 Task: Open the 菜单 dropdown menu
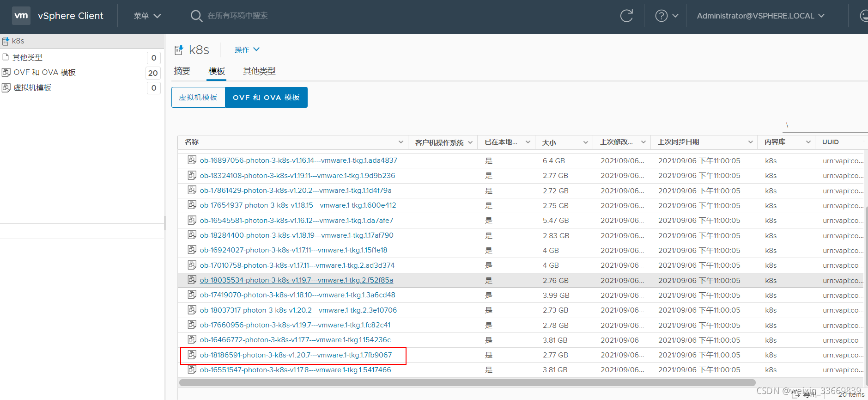click(x=147, y=16)
